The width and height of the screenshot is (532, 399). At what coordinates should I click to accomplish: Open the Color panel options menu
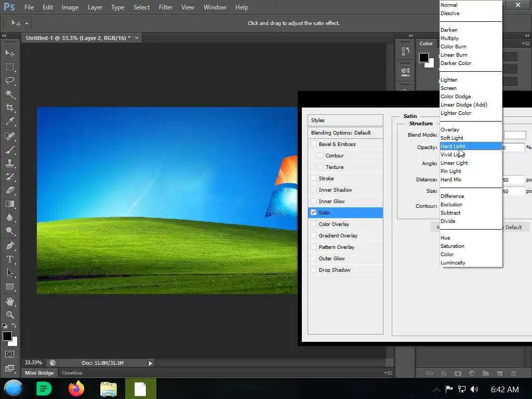526,44
